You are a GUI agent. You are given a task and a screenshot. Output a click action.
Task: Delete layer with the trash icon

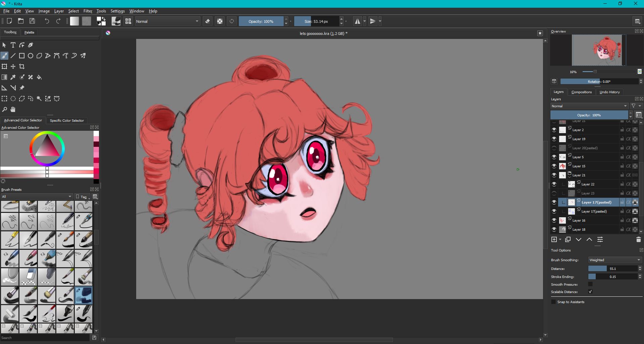coord(638,239)
